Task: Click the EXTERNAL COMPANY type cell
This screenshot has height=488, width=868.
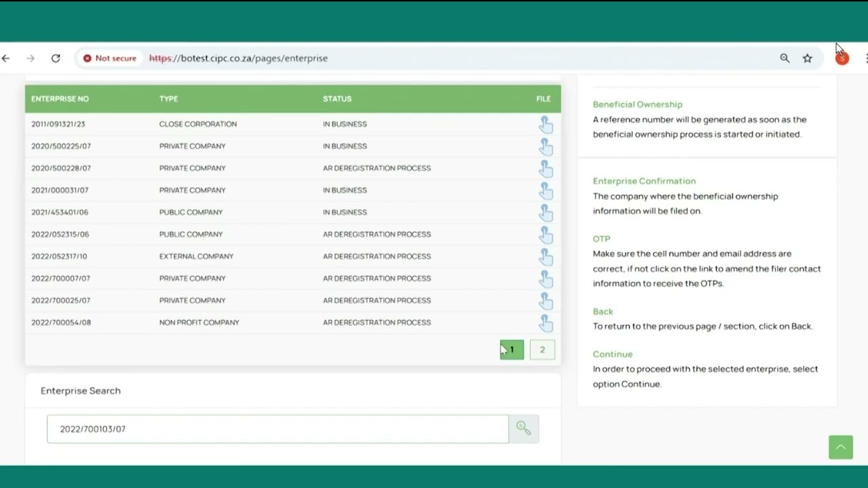Action: [x=196, y=256]
